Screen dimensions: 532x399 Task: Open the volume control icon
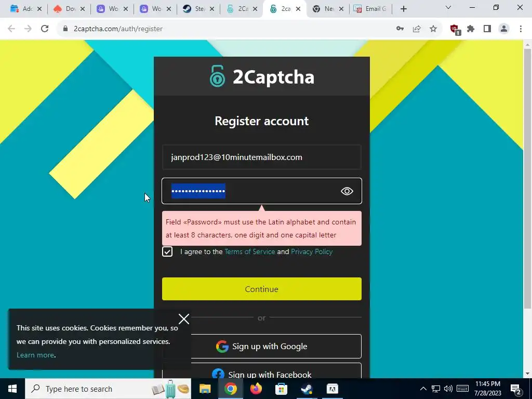[448, 389]
